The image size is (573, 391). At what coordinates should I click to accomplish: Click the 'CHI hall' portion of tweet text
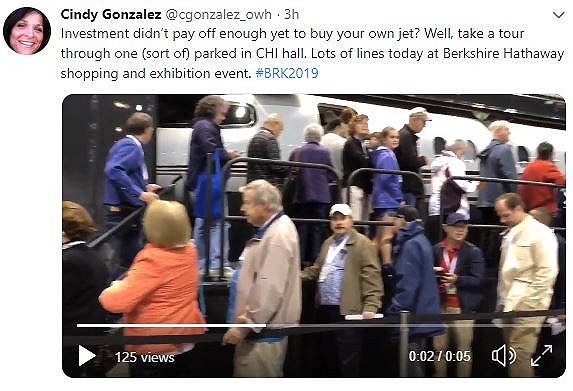280,53
